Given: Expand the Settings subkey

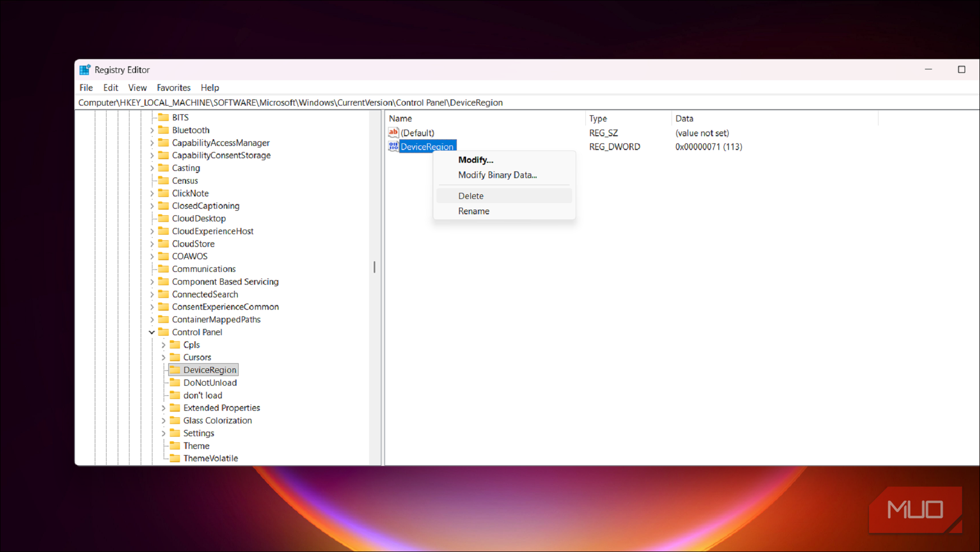Looking at the screenshot, I should pos(163,434).
